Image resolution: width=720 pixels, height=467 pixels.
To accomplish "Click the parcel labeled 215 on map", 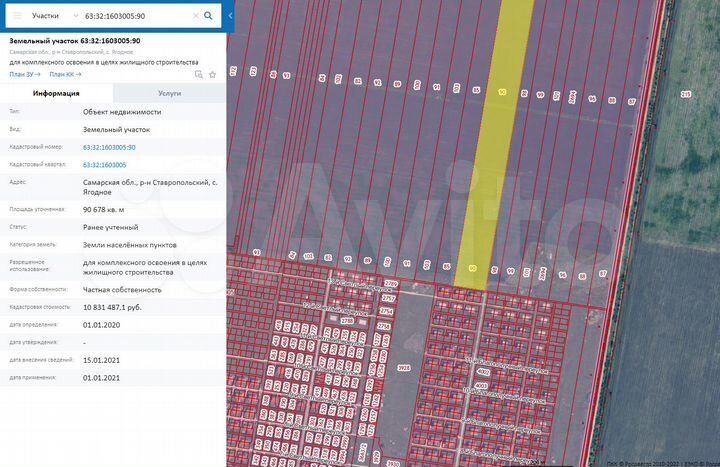I will click(685, 94).
